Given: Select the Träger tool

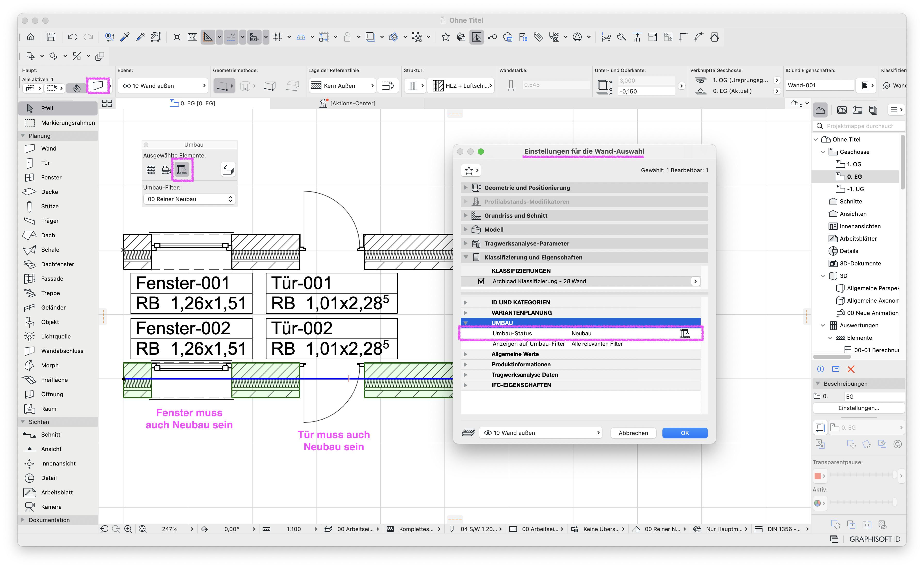Looking at the screenshot, I should point(58,220).
